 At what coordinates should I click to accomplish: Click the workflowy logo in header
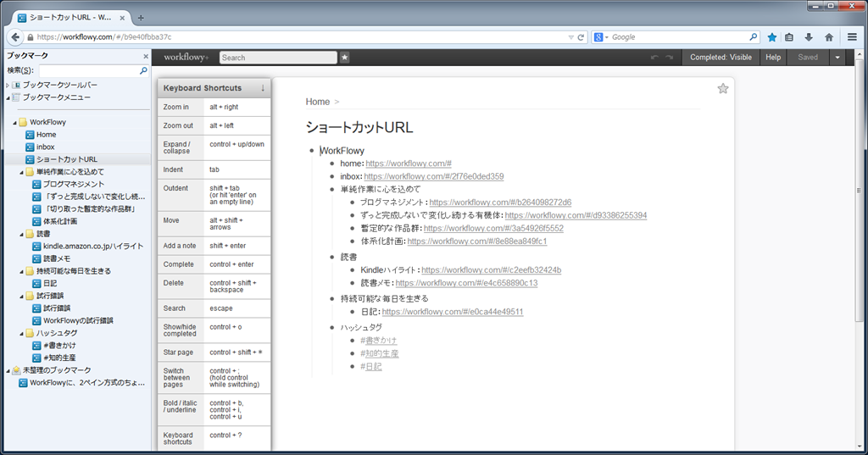coord(186,57)
